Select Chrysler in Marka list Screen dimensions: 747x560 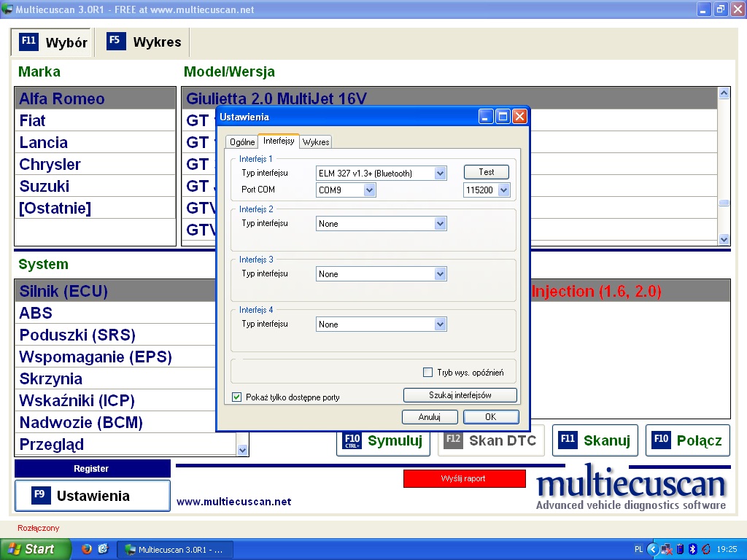click(96, 164)
